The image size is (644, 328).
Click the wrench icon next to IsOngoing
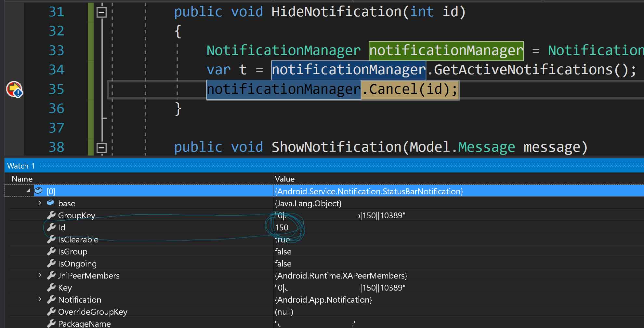(52, 263)
